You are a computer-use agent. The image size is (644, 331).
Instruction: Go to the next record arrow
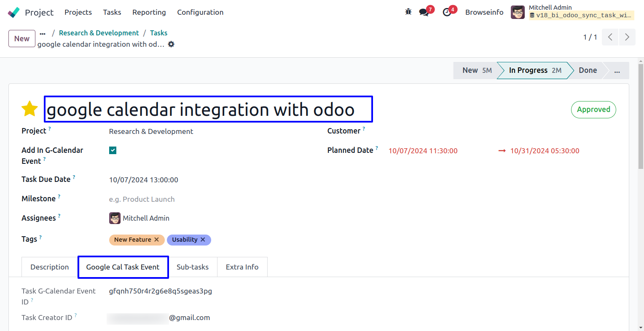[627, 37]
